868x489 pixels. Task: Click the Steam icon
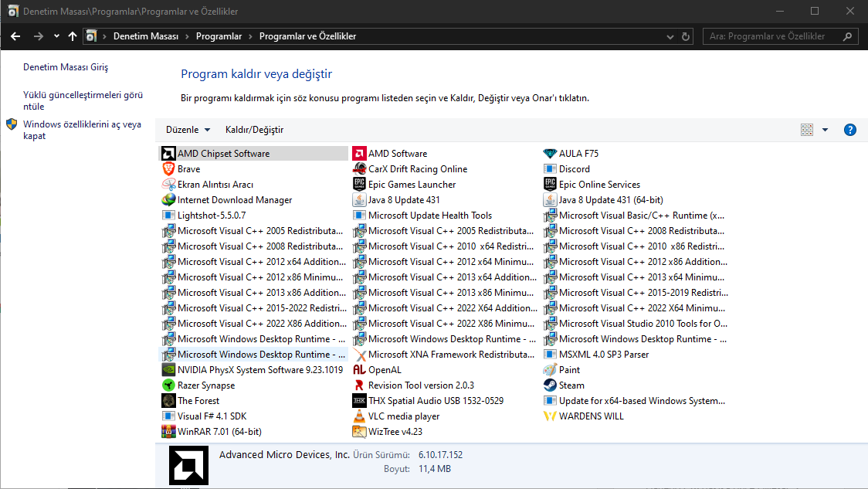click(x=550, y=385)
